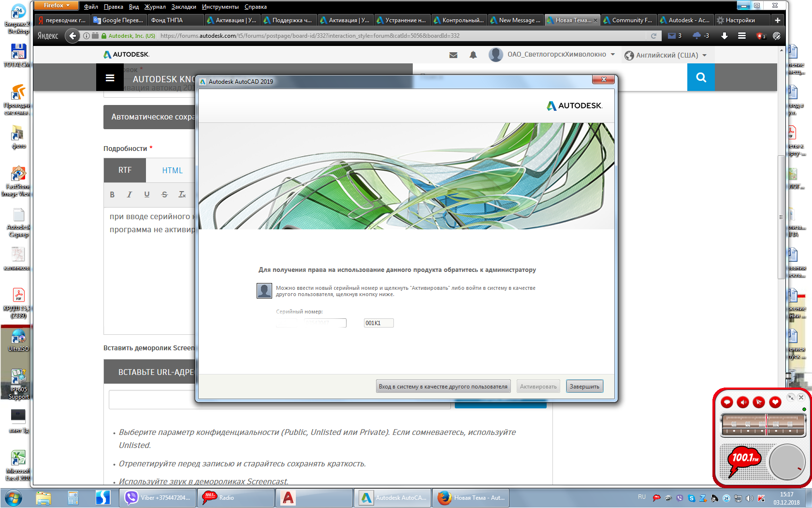Click the Reload page icon in the address bar

click(653, 36)
